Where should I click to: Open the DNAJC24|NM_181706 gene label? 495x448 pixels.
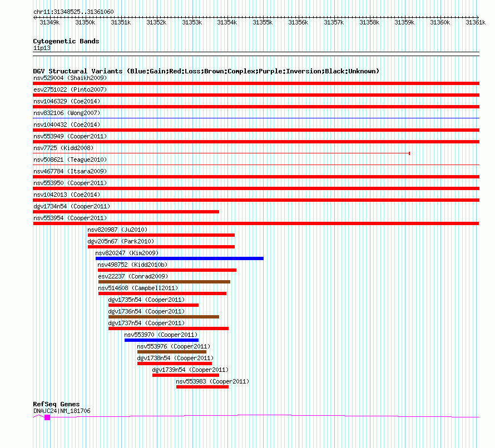click(62, 411)
